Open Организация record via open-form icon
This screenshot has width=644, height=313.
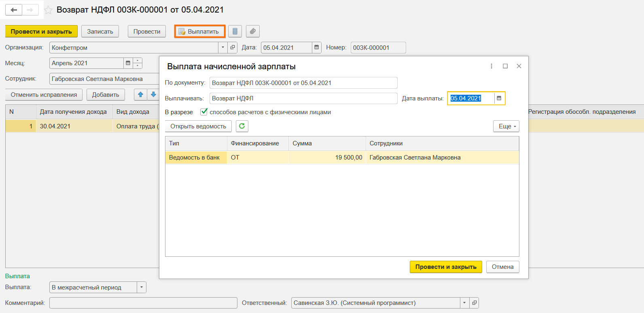coord(233,47)
